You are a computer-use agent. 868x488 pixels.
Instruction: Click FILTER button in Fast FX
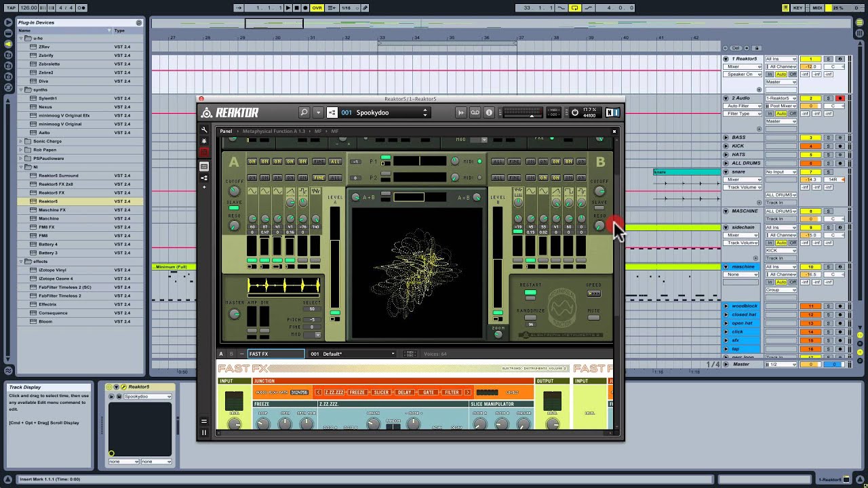[452, 392]
